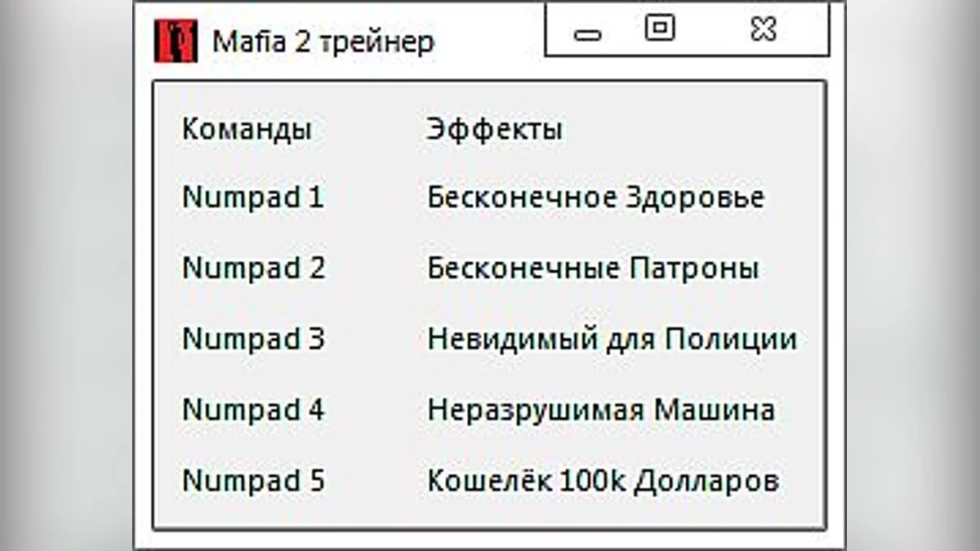Click the 'Numpad 1' command label
This screenshot has width=980, height=551.
click(253, 197)
